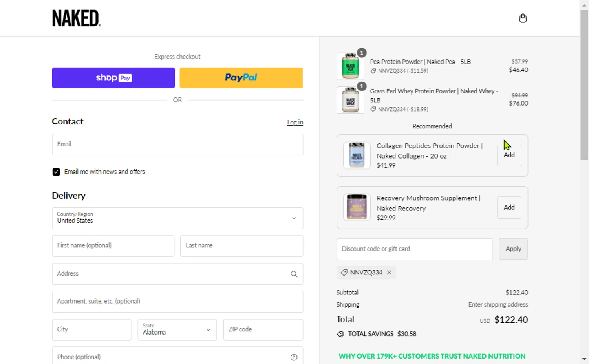
Task: Click the Total Savings tag icon
Action: coord(340,334)
